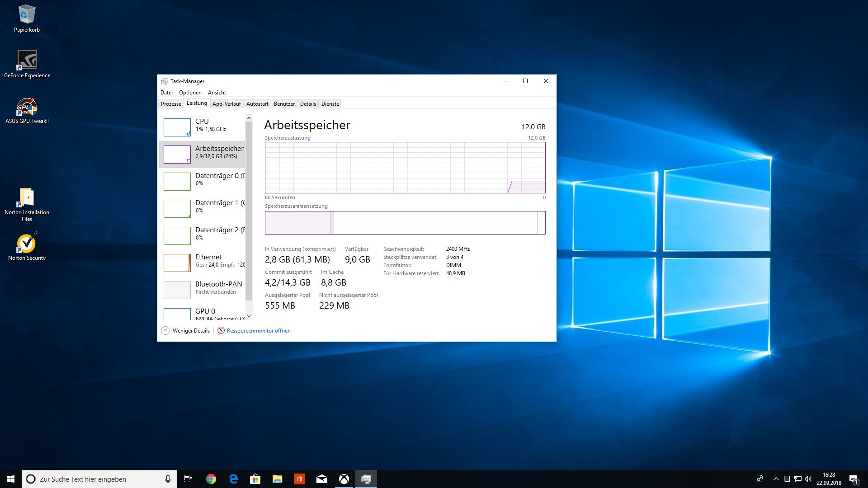Launch Google Chrome from the taskbar

point(211,479)
